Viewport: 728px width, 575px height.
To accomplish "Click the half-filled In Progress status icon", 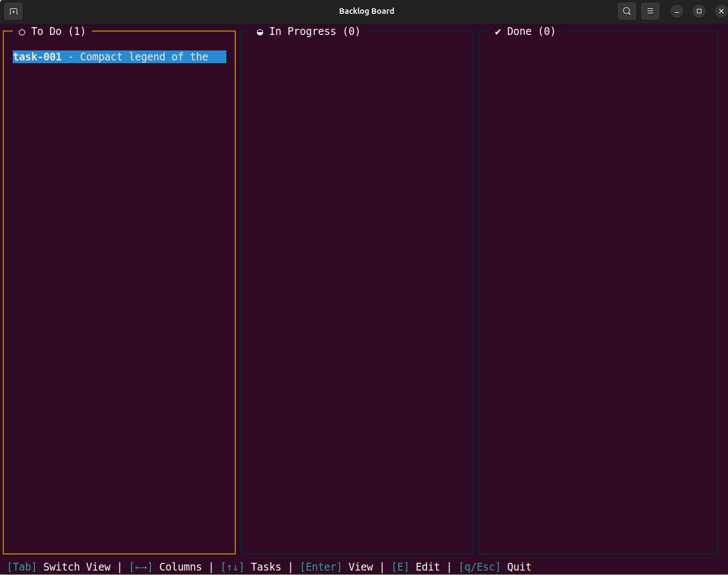I will (x=260, y=32).
